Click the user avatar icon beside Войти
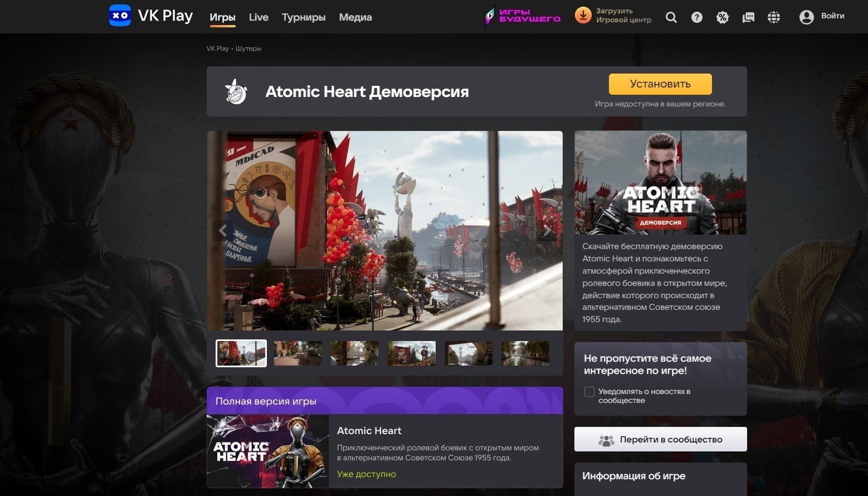This screenshot has height=496, width=868. [806, 17]
